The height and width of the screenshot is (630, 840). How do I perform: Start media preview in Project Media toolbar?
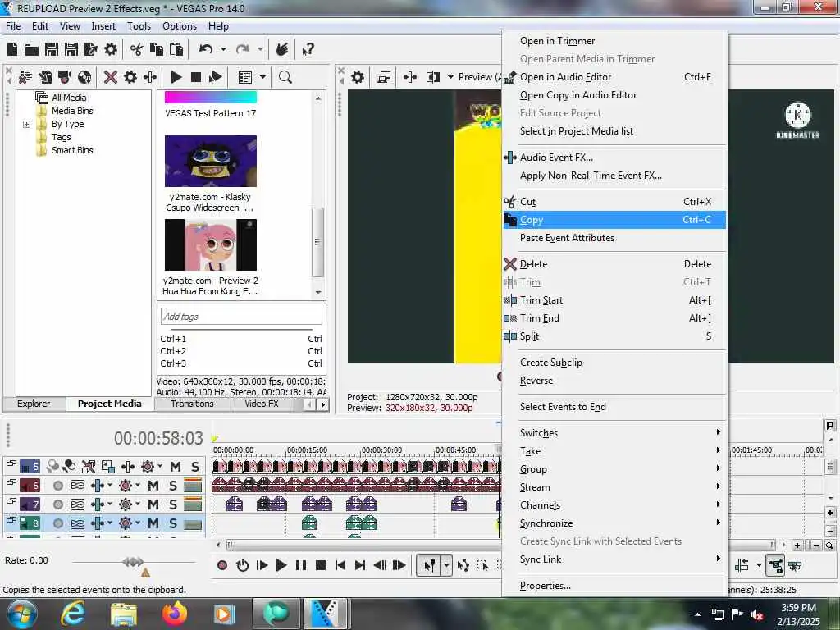pyautogui.click(x=176, y=77)
